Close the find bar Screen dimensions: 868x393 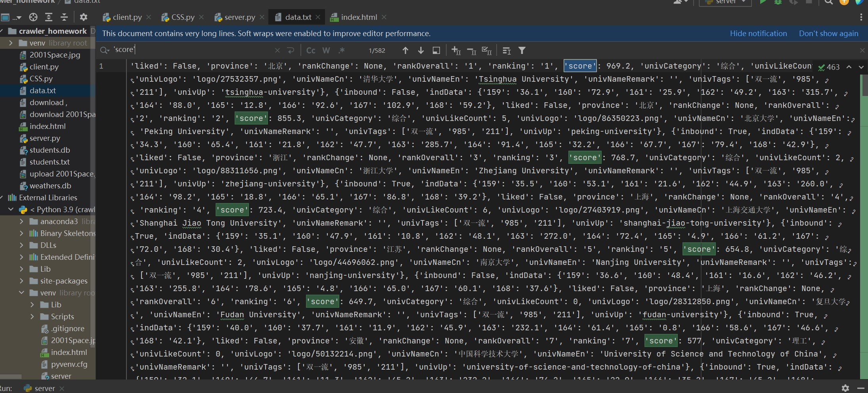click(862, 50)
